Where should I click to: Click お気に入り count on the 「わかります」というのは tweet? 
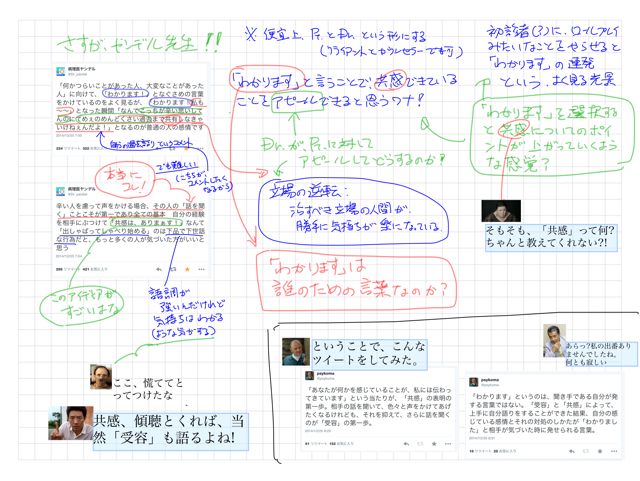(x=504, y=451)
